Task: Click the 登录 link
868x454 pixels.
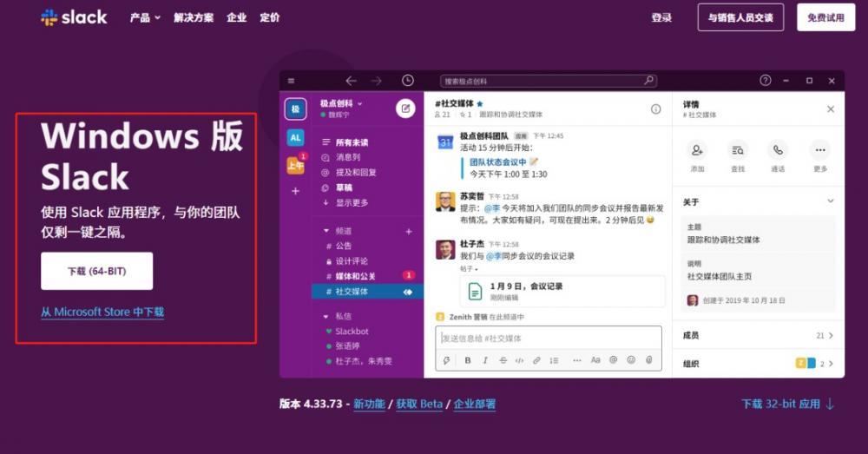Action: tap(661, 17)
